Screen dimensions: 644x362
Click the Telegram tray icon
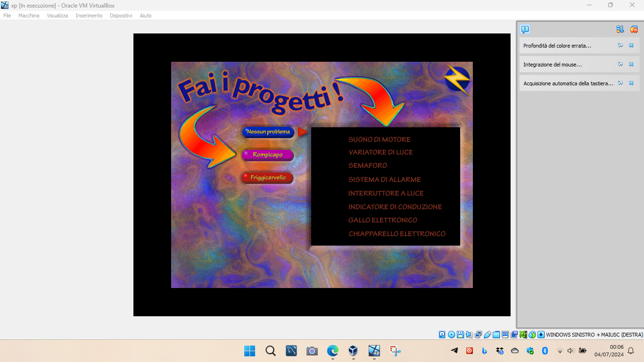pos(454,351)
